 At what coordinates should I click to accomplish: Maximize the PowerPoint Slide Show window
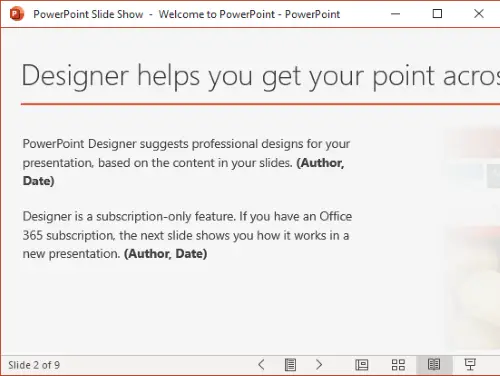[x=437, y=14]
